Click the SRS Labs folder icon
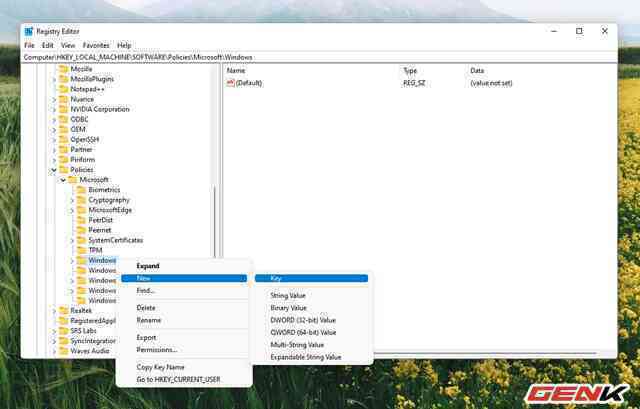 [x=64, y=331]
